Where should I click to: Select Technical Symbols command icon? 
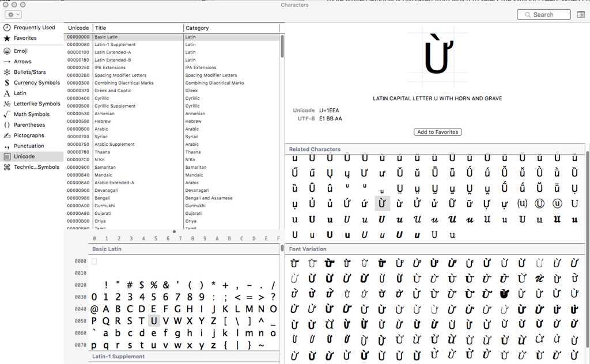(x=7, y=167)
